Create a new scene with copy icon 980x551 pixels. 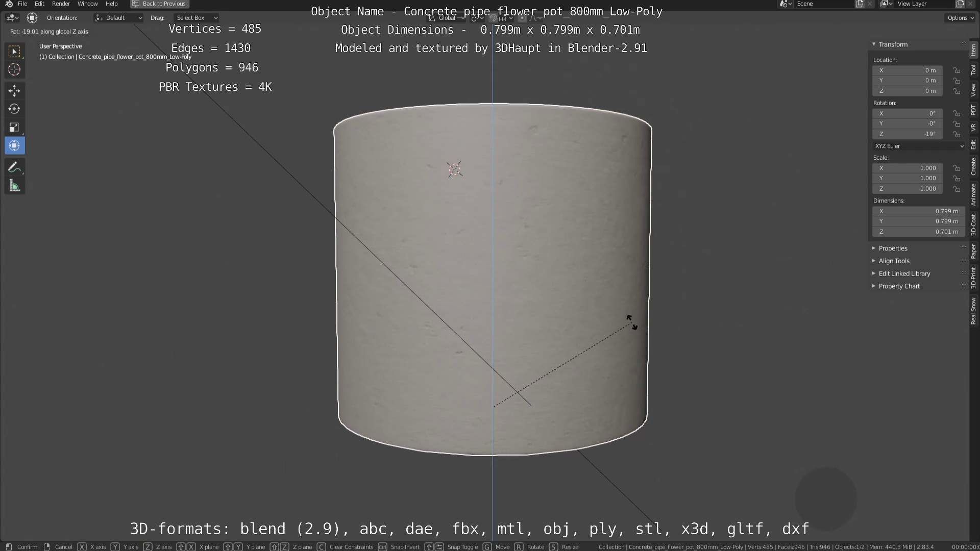pyautogui.click(x=860, y=4)
